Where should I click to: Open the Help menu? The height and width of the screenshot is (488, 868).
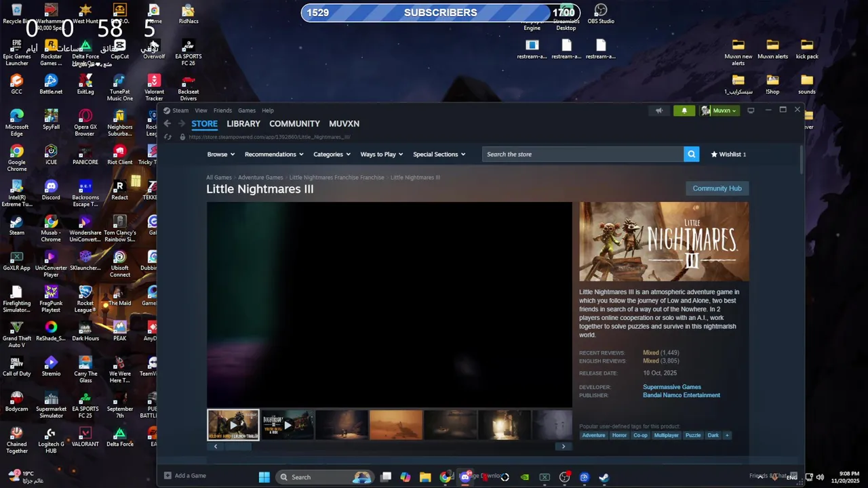[x=268, y=110]
